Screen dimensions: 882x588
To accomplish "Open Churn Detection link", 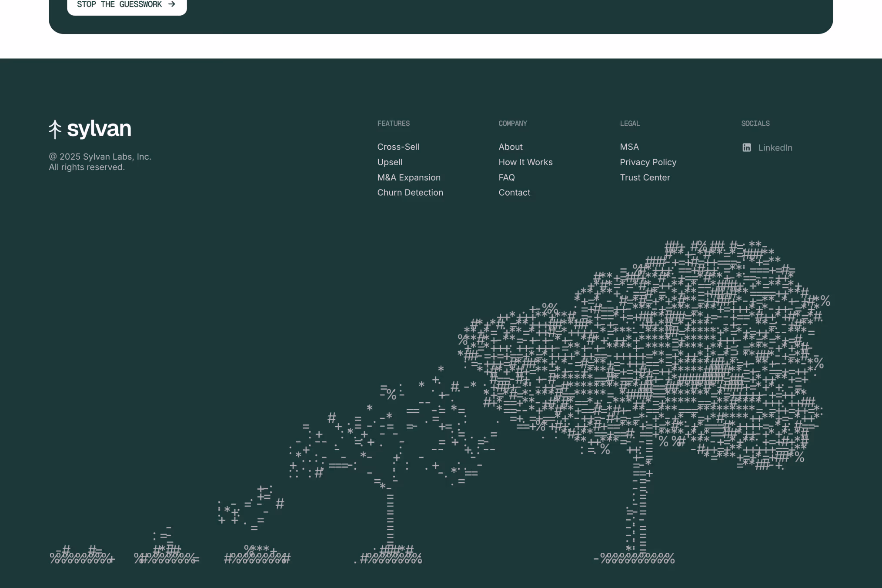I will (x=410, y=193).
